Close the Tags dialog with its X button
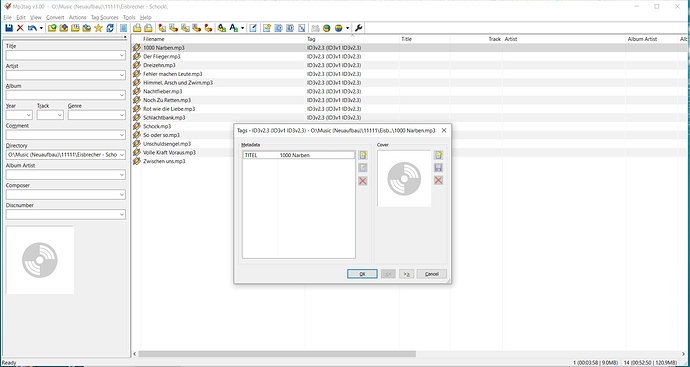Viewport: 690px width, 367px height. 444,130
